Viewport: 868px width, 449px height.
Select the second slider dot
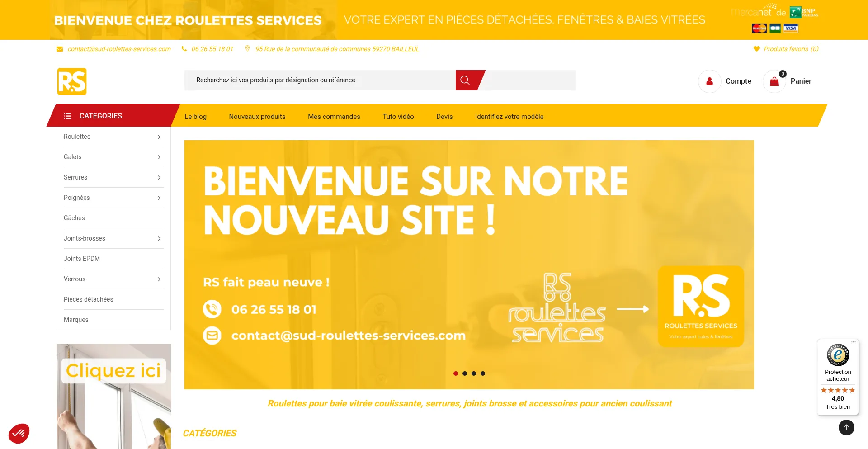465,373
